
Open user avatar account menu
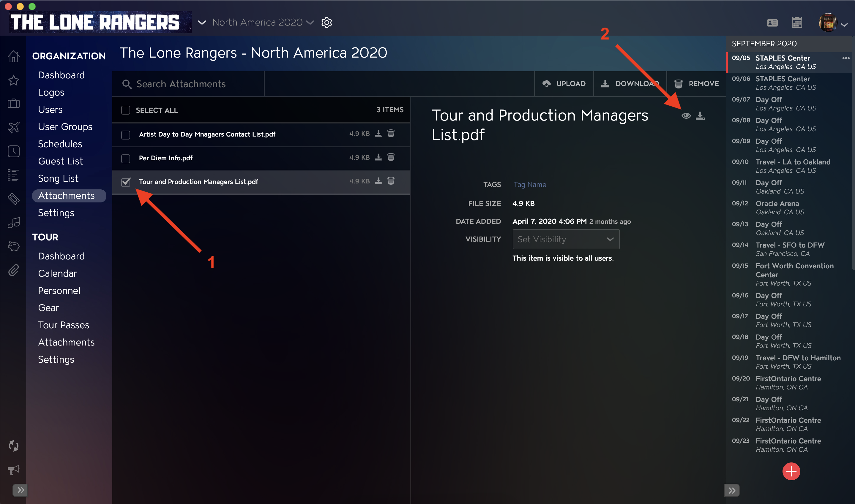pos(833,23)
